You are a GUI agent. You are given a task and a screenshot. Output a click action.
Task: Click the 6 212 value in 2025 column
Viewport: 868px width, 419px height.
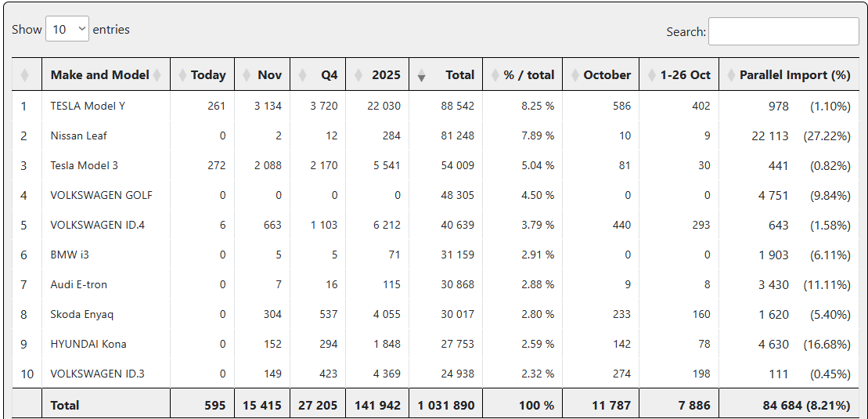pyautogui.click(x=387, y=225)
